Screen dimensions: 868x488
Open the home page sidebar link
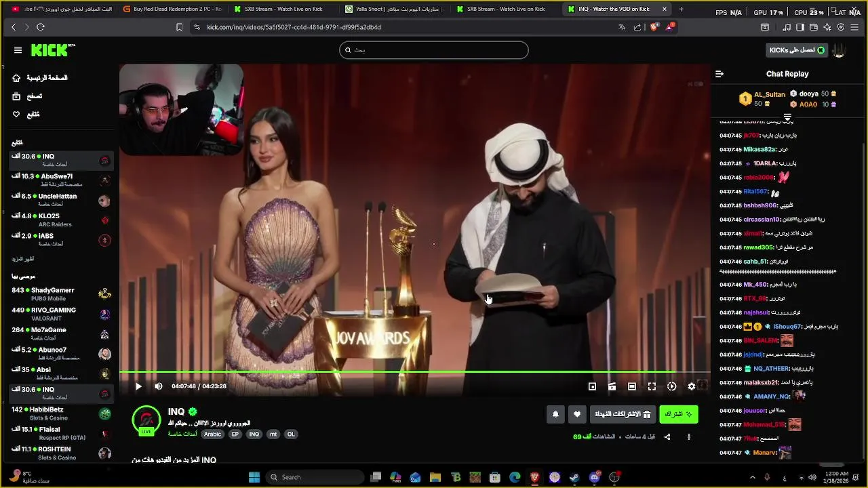(40, 78)
